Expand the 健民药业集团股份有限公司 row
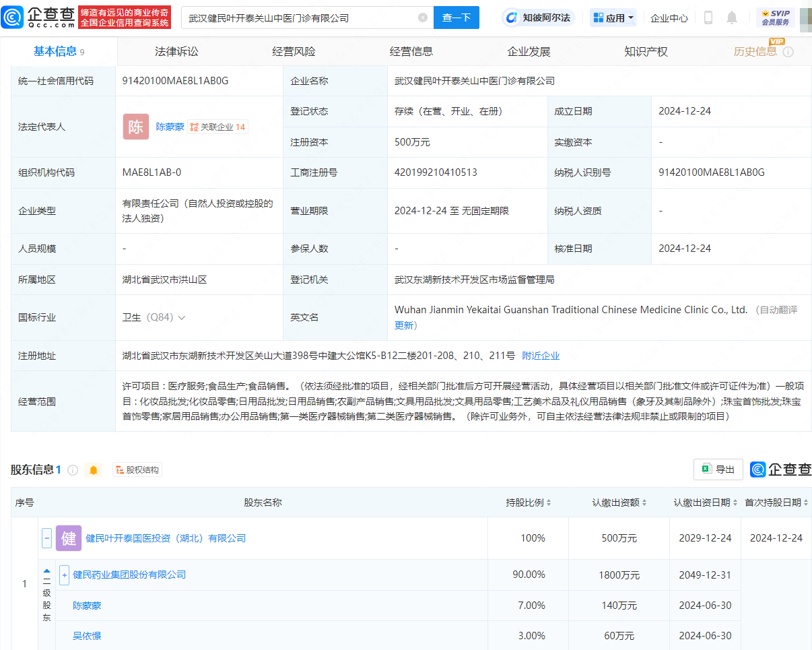The width and height of the screenshot is (812, 650). point(65,575)
